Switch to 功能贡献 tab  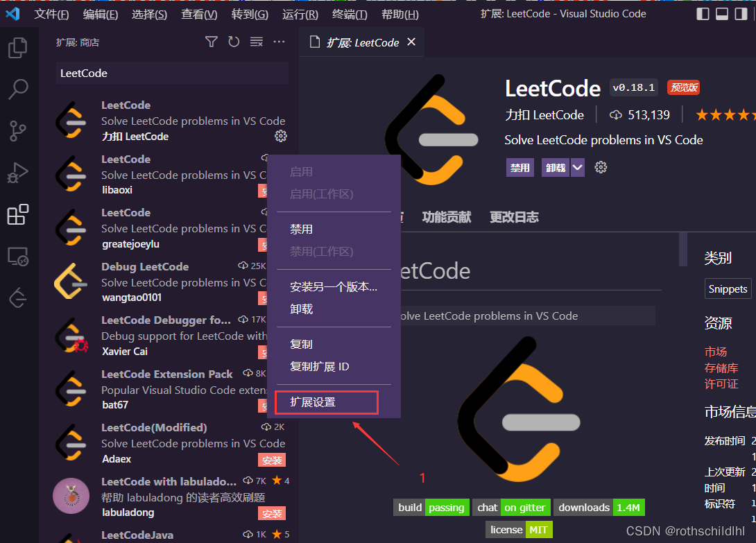pos(447,217)
